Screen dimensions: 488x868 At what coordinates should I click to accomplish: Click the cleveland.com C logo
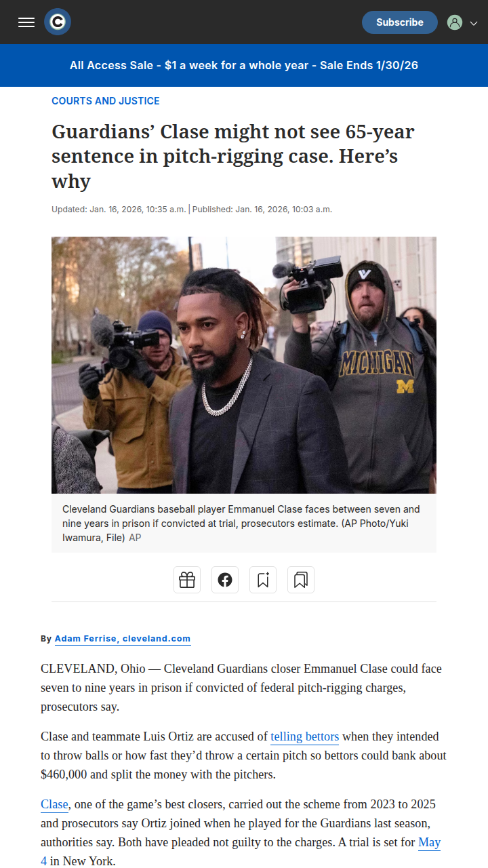[58, 22]
